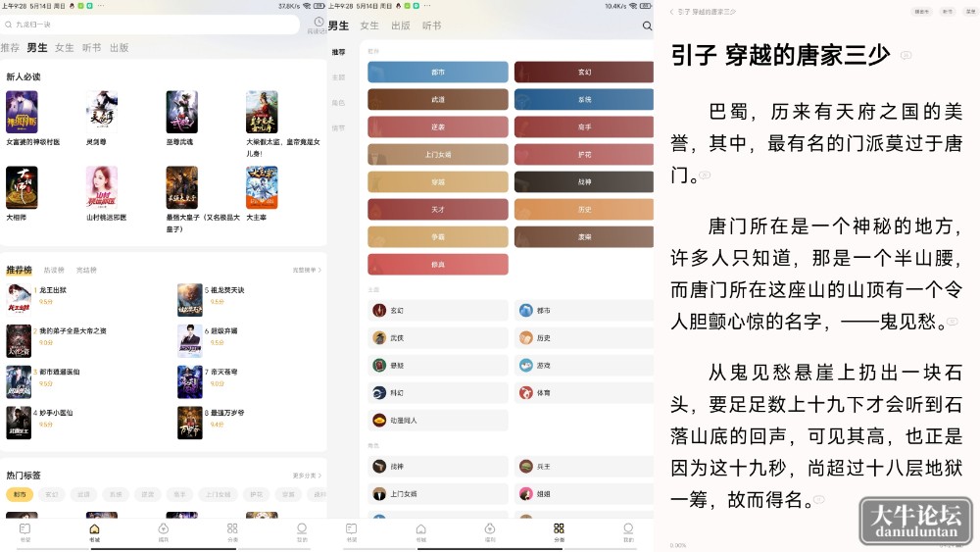Expand 完整榜单 full ranking list
This screenshot has height=552, width=980.
pos(306,270)
